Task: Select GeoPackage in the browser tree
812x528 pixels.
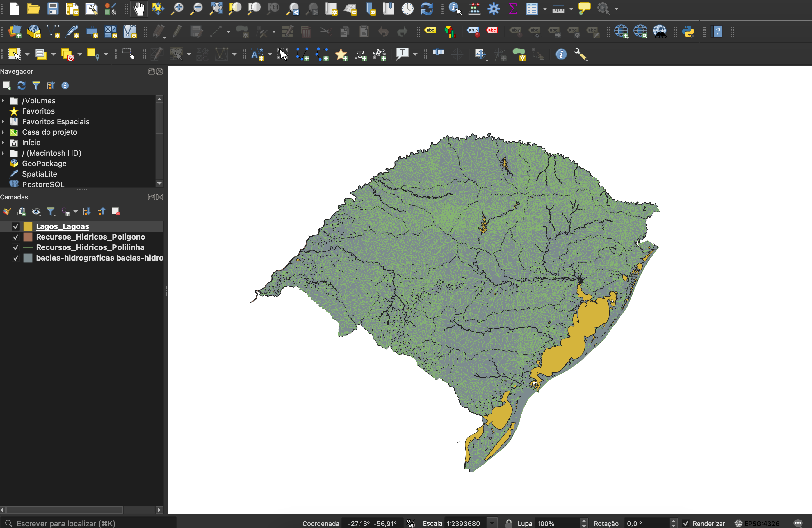Action: pyautogui.click(x=44, y=164)
